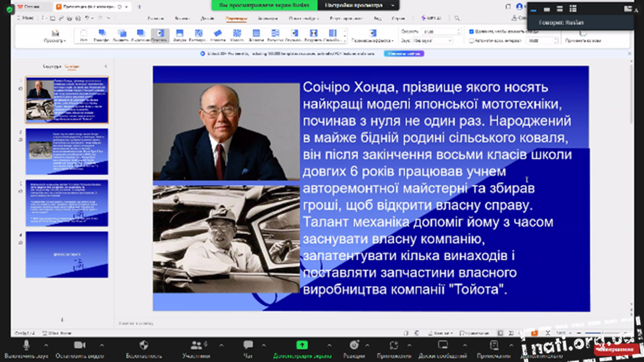This screenshot has height=362, width=644.
Task: Open the 'Звук' sound dropdown
Action: coord(433,40)
